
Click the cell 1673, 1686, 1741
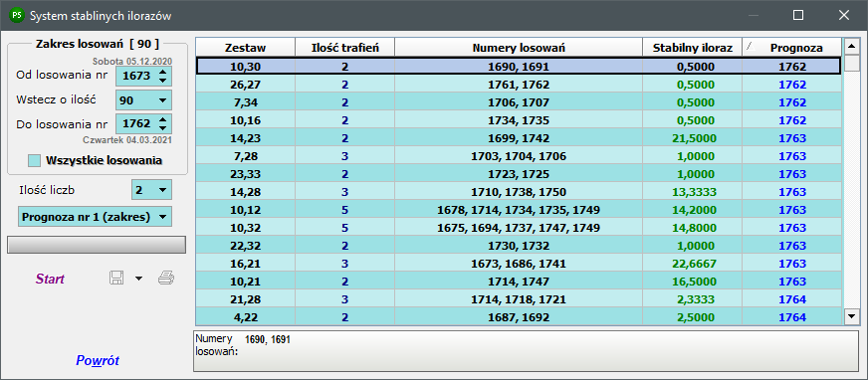click(519, 264)
